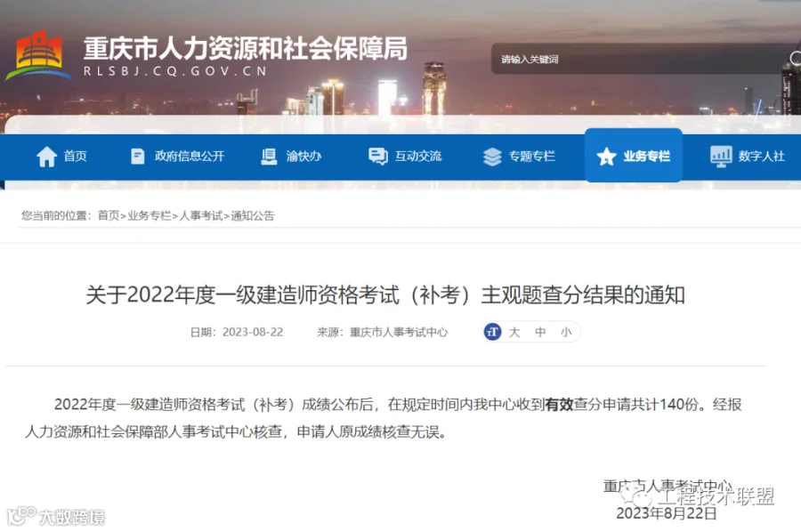Set font size to 小

[x=566, y=333]
